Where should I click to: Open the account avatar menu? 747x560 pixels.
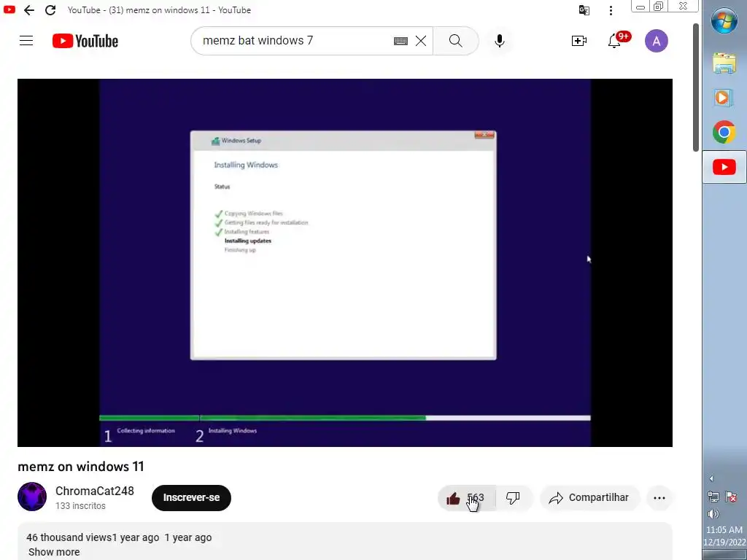656,41
